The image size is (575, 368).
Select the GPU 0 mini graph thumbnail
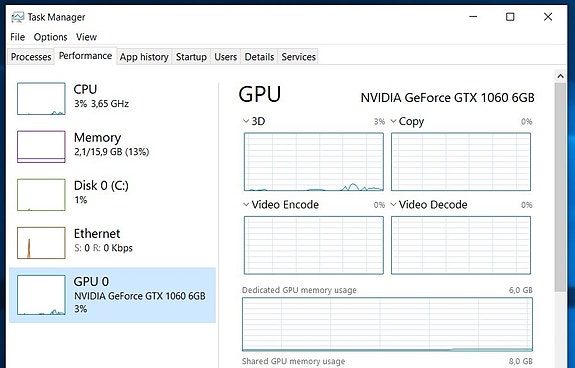[x=41, y=295]
